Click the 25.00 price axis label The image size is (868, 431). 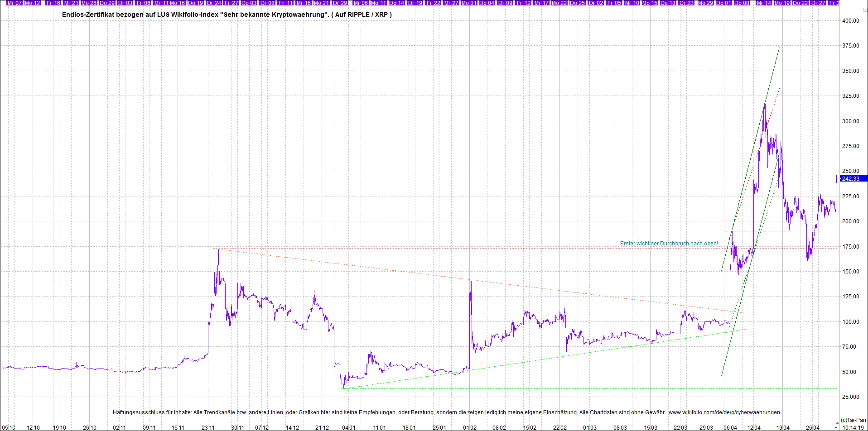click(850, 397)
